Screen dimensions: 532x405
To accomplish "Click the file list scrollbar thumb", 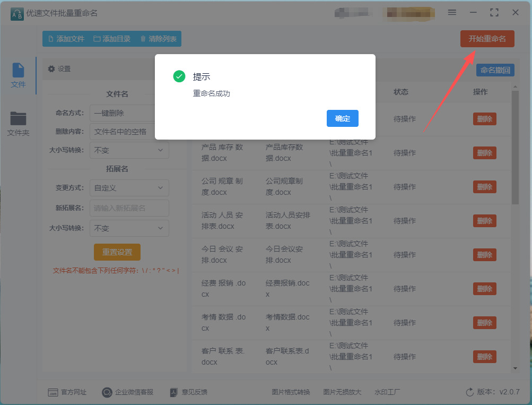I will click(515, 148).
